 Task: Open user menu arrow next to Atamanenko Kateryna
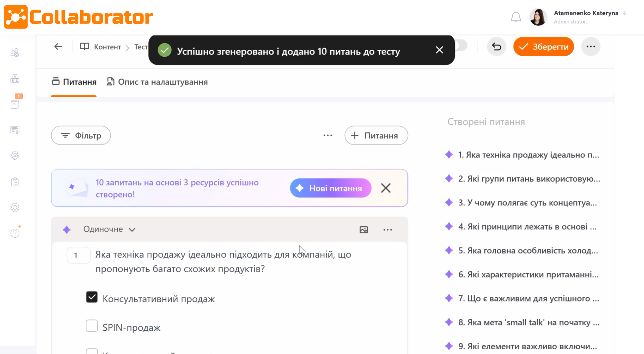click(625, 13)
